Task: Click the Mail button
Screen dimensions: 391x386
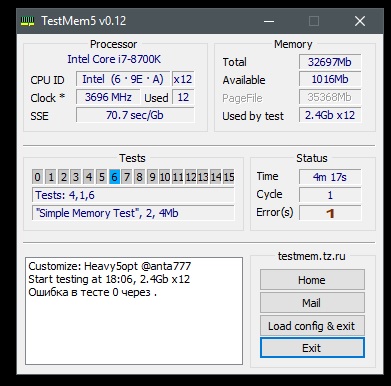Action: point(312,303)
